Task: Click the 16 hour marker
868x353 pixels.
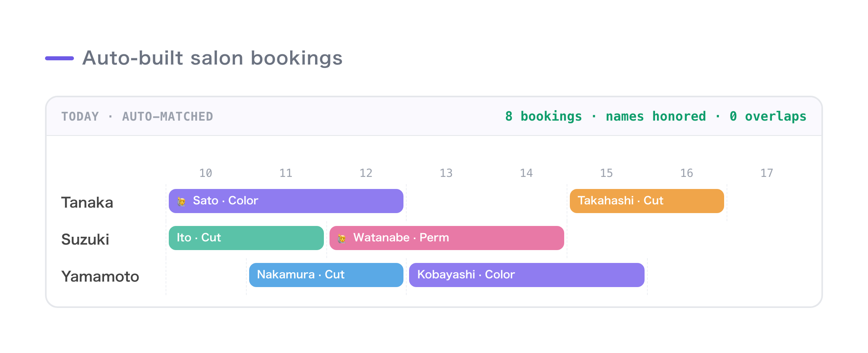Action: [687, 173]
